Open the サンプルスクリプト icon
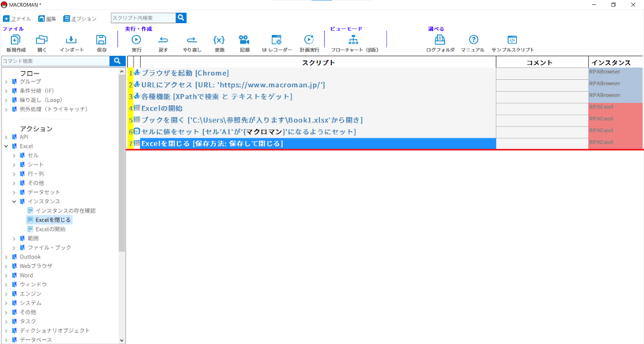Image resolution: width=644 pixels, height=344 pixels. pos(512,40)
